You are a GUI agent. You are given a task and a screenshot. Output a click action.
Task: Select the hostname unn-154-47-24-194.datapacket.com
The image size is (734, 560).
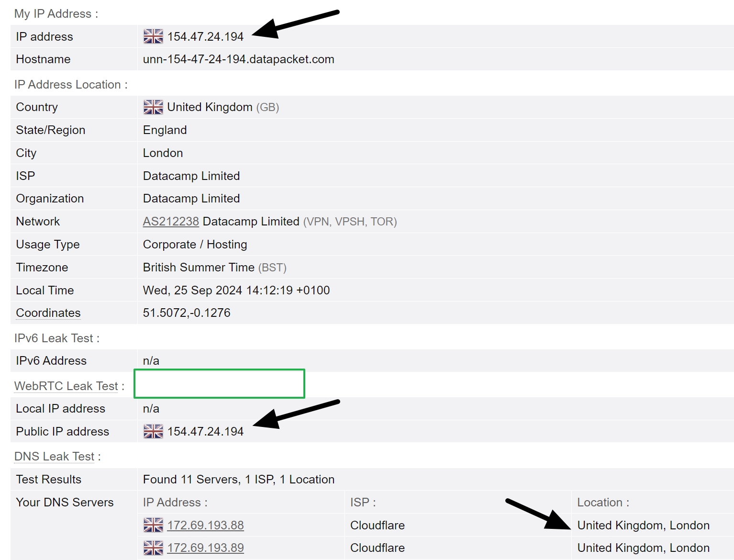click(238, 59)
